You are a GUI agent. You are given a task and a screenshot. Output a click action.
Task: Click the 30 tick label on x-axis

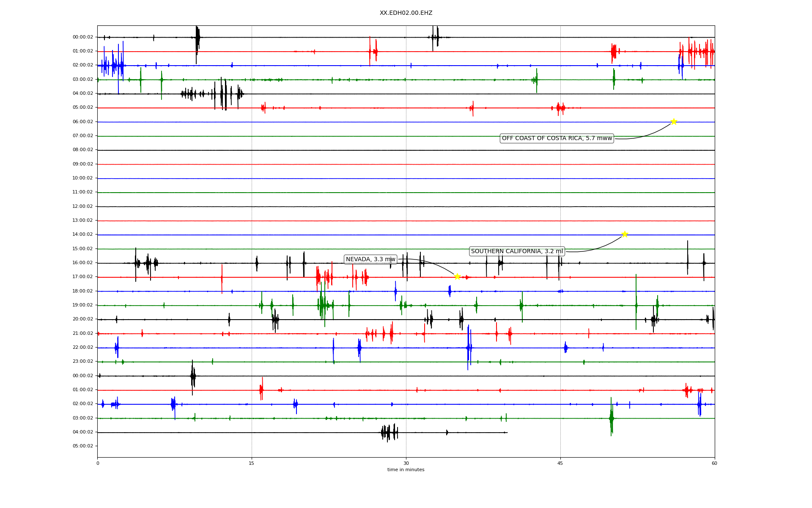tap(406, 463)
